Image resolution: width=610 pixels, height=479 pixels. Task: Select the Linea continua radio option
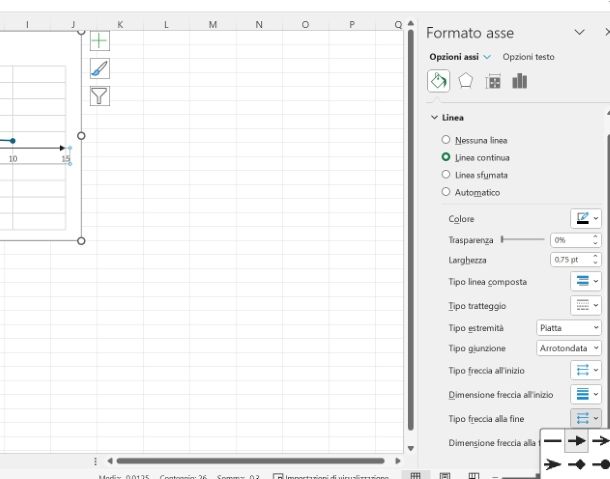[446, 157]
